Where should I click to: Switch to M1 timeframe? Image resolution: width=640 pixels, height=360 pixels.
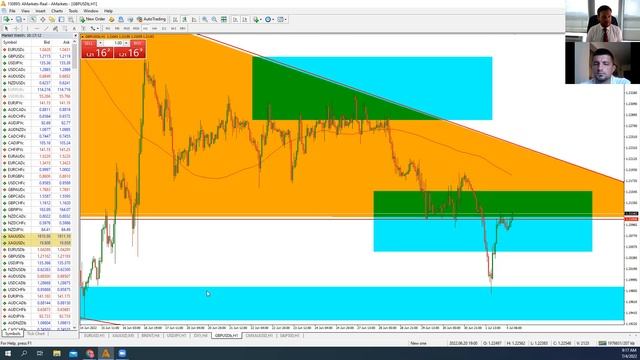coord(108,29)
